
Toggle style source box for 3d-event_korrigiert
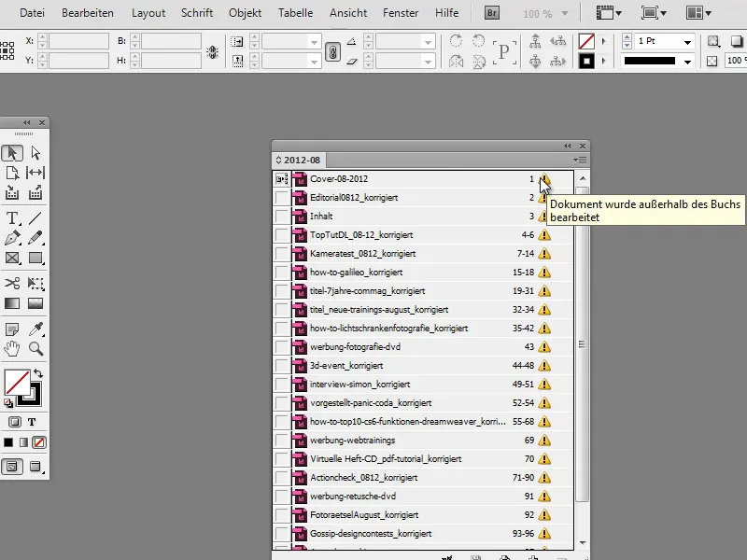click(x=283, y=366)
